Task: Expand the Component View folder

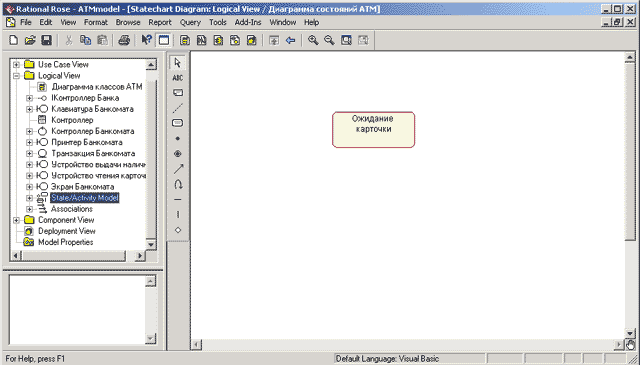Action: pyautogui.click(x=16, y=220)
